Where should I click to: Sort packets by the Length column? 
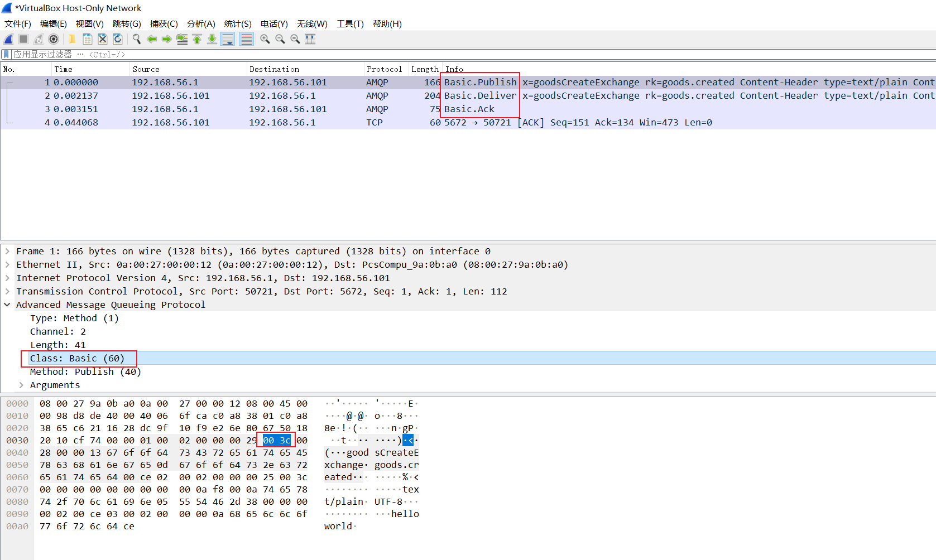[x=425, y=69]
